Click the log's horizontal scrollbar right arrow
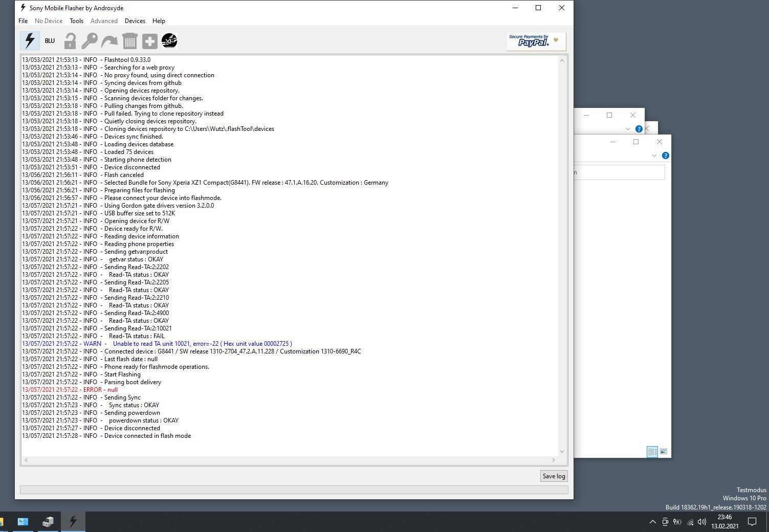Image resolution: width=769 pixels, height=532 pixels. [553, 460]
